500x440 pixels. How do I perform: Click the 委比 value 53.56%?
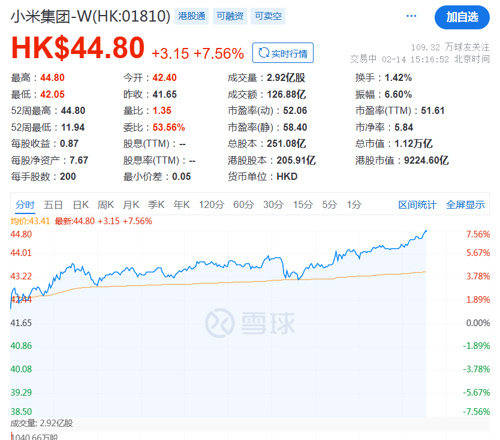pos(169,127)
